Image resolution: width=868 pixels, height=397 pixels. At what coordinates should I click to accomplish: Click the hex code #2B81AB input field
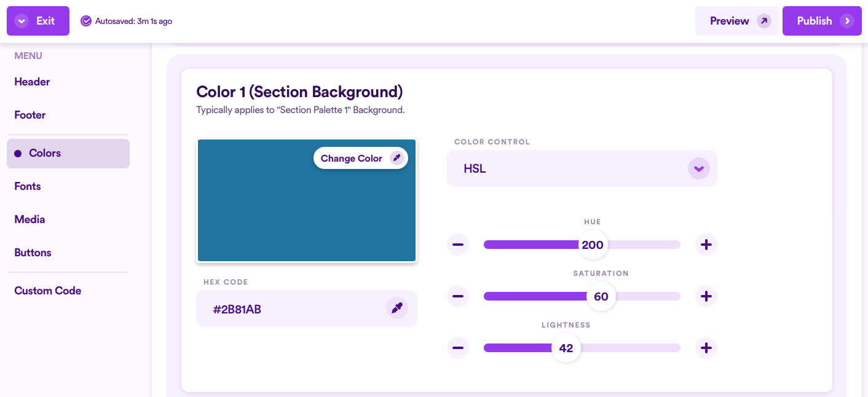307,309
